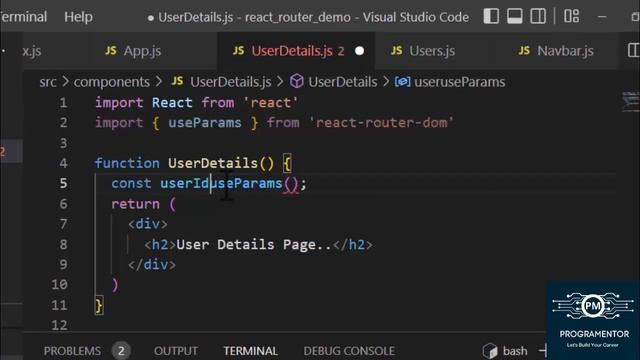Toggle the secondary side bar layout icon
640x360 pixels.
pos(538,17)
